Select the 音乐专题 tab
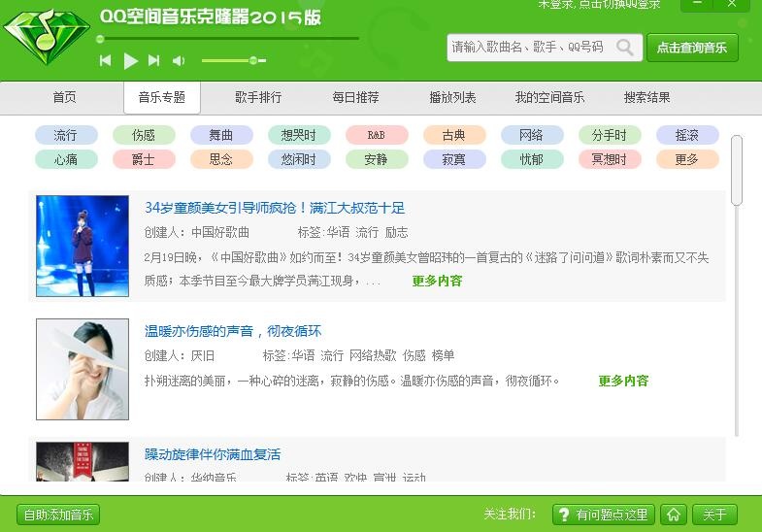The height and width of the screenshot is (532, 762). (162, 98)
